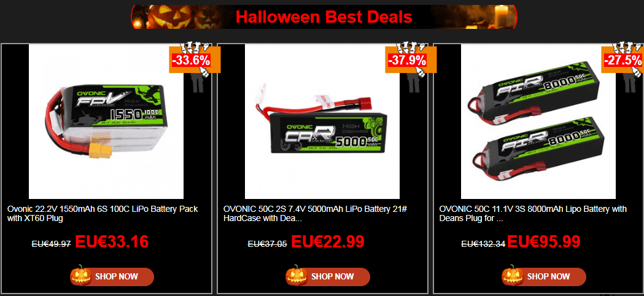Open OVONIC 50C 11.1V 3S 8000mAh title link

coord(533,214)
